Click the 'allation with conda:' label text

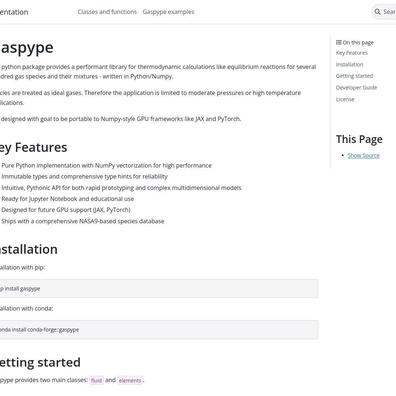(27, 309)
